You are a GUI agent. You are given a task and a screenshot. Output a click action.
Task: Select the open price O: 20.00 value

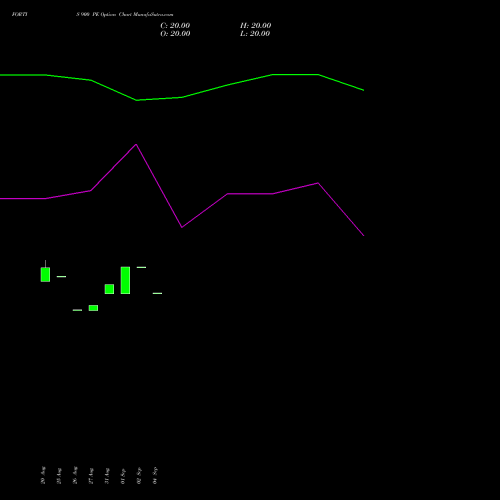pos(175,34)
